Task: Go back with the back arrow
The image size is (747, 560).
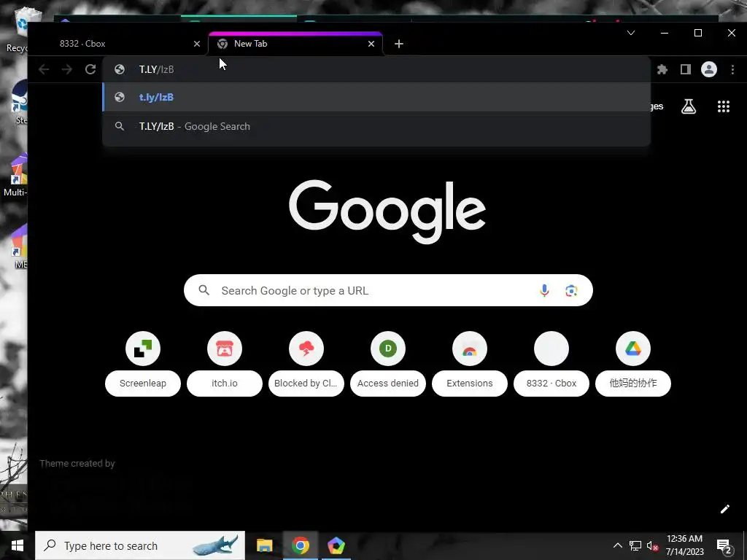Action: (x=44, y=69)
